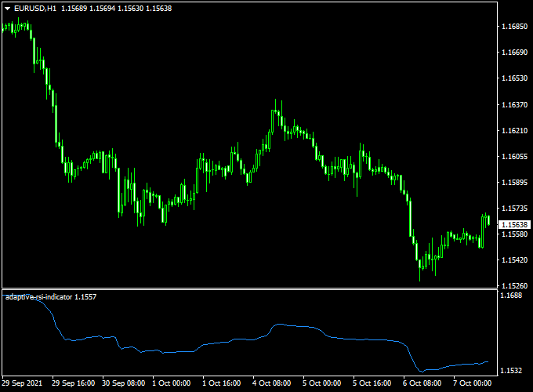Viewport: 533px width, 392px height.
Task: Select the indicator scale value 1.1532
Action: [511, 371]
